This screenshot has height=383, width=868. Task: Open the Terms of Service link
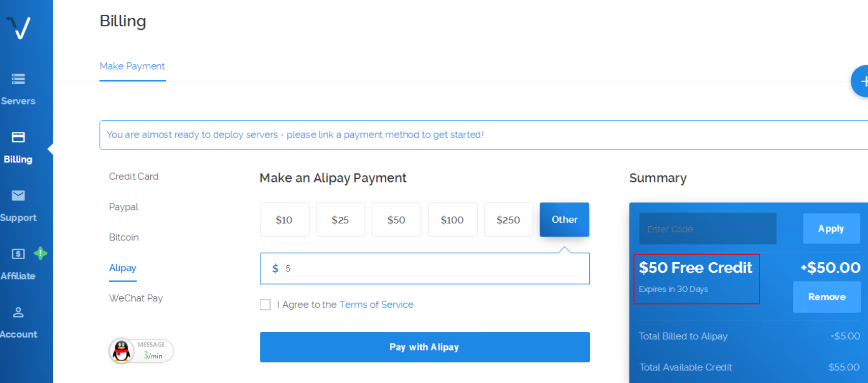pyautogui.click(x=376, y=304)
